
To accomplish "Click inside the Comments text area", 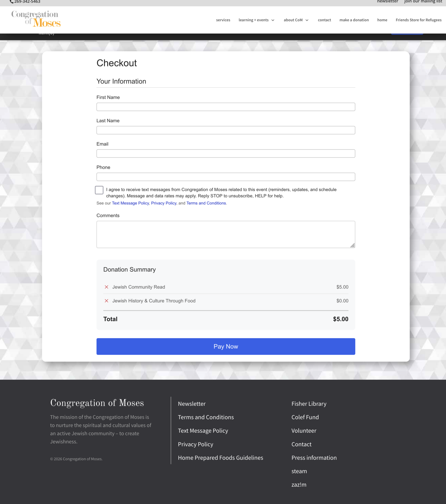I will coord(226,234).
